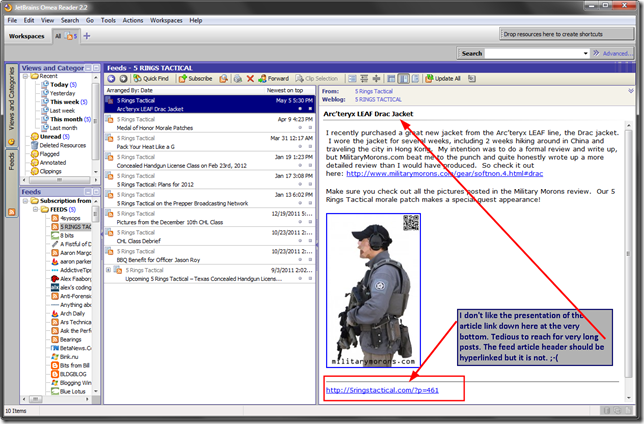Collapse the FEEDS folder node
644x424 pixels.
35,210
